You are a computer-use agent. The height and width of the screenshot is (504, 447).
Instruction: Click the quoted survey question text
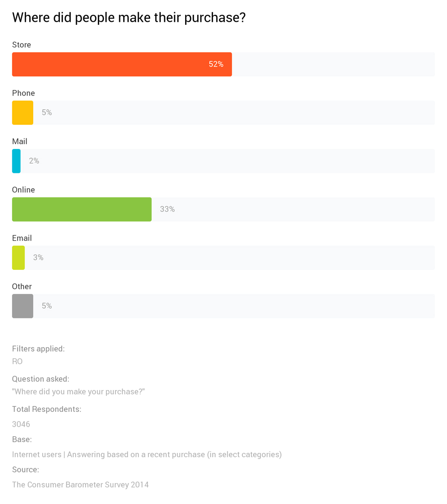(x=79, y=391)
